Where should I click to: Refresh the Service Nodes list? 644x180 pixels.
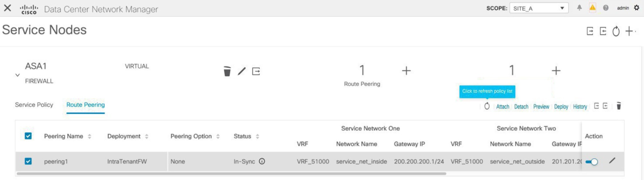(616, 31)
